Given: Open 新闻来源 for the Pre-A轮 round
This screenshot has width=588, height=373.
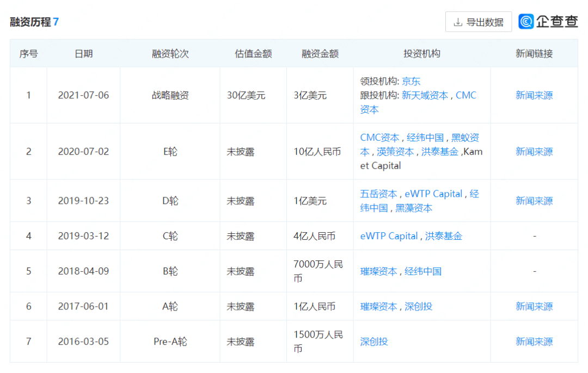Looking at the screenshot, I should pos(534,341).
